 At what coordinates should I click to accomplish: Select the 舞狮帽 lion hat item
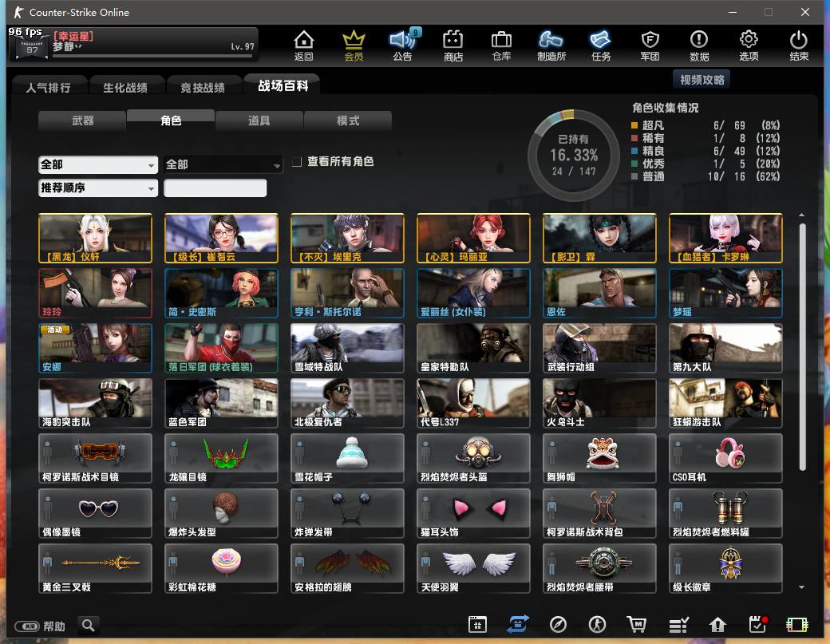[x=599, y=458]
